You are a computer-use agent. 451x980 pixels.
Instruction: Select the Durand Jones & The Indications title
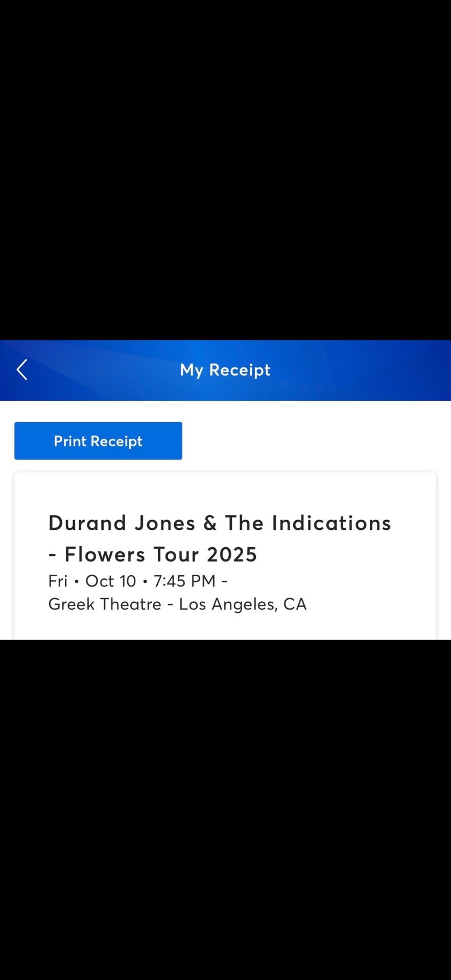pyautogui.click(x=220, y=523)
